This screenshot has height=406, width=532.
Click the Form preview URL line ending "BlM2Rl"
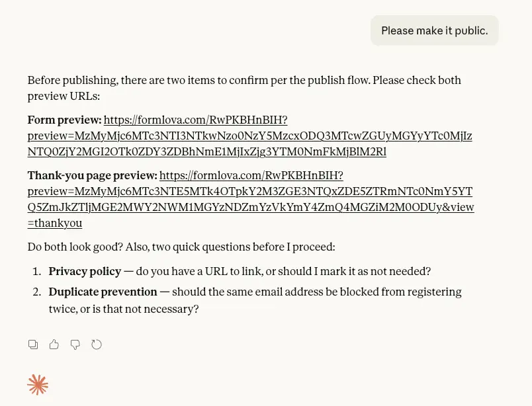pos(206,152)
